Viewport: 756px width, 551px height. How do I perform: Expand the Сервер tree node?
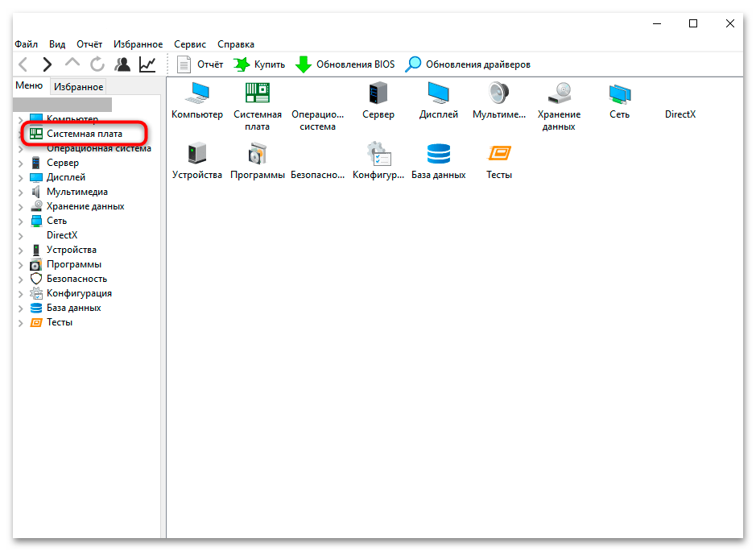(x=21, y=164)
